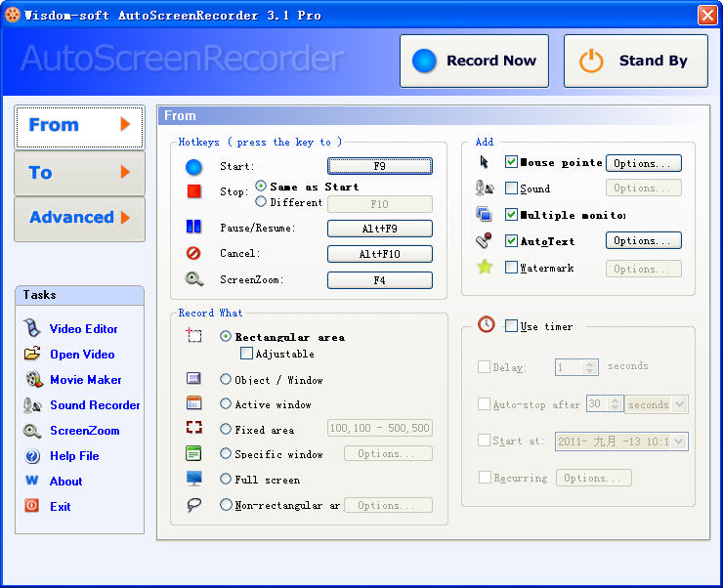The height and width of the screenshot is (588, 723).
Task: Click the Movie Maker reel icon
Action: click(34, 379)
